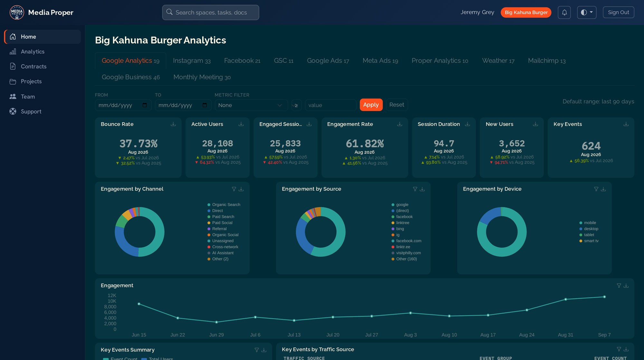644x360 pixels.
Task: Download the Bounce Rate card
Action: (173, 124)
